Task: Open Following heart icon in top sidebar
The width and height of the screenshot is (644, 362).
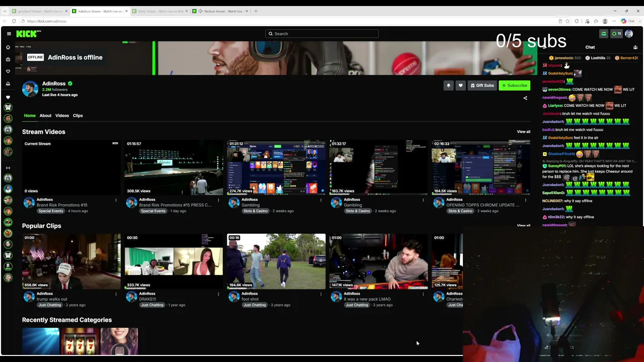Action: pos(8,71)
